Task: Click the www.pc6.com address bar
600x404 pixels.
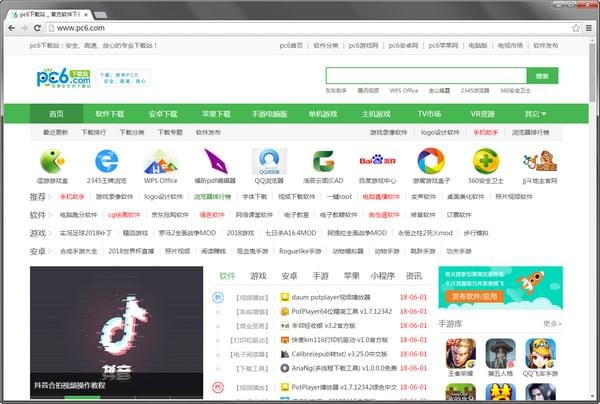Action: pyautogui.click(x=308, y=28)
